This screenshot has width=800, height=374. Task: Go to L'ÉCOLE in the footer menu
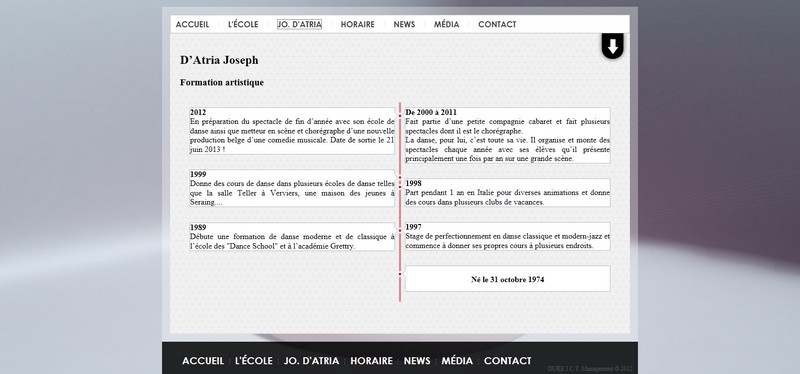254,361
